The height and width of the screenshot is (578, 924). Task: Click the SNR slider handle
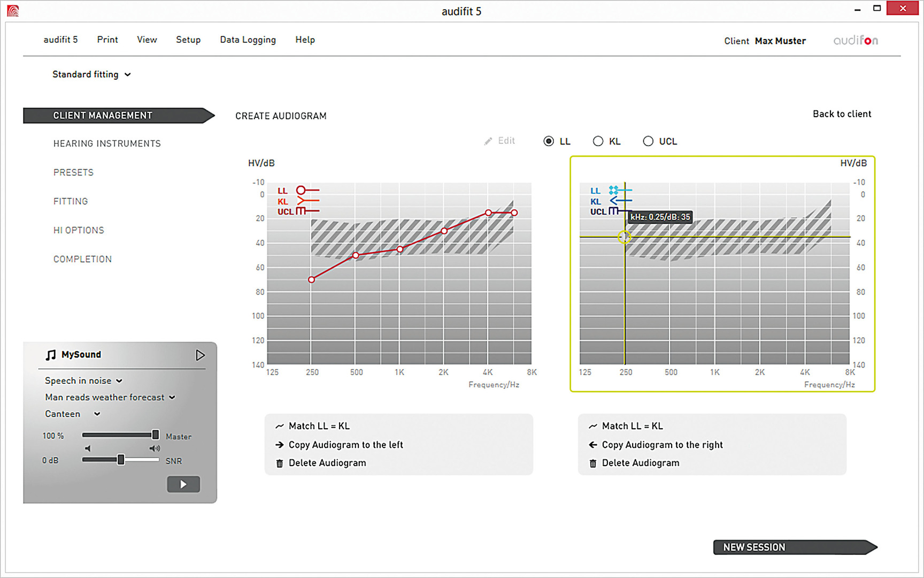click(121, 460)
